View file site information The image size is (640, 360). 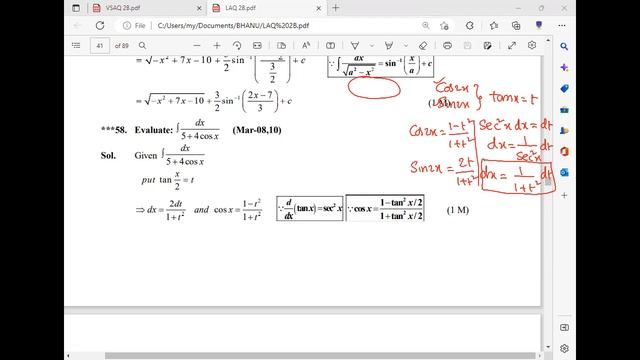[134, 25]
